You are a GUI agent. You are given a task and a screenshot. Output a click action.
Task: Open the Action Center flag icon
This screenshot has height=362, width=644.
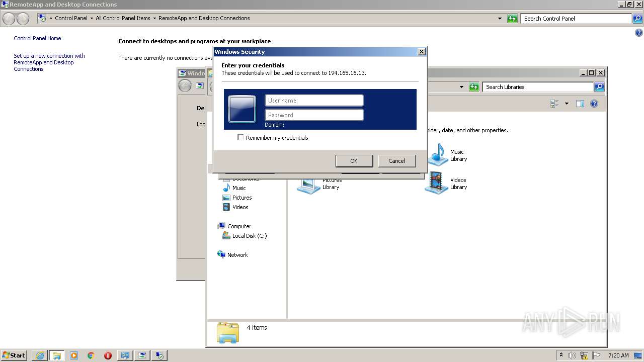coord(596,355)
